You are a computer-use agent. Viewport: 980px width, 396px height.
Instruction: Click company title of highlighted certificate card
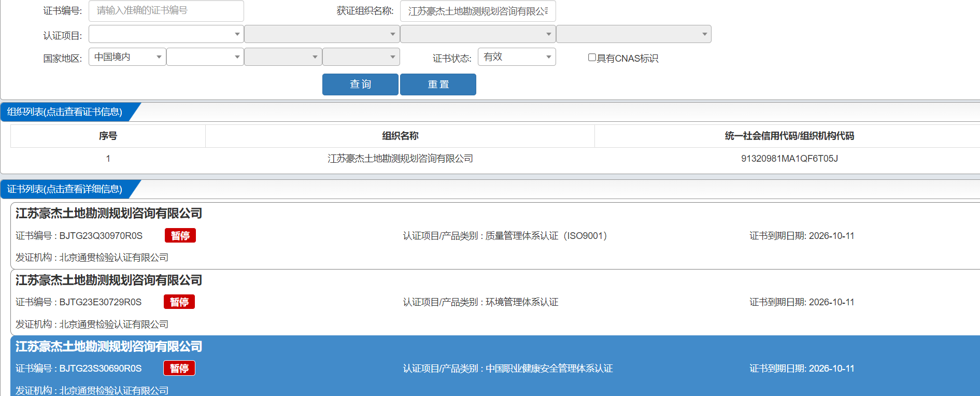click(109, 347)
